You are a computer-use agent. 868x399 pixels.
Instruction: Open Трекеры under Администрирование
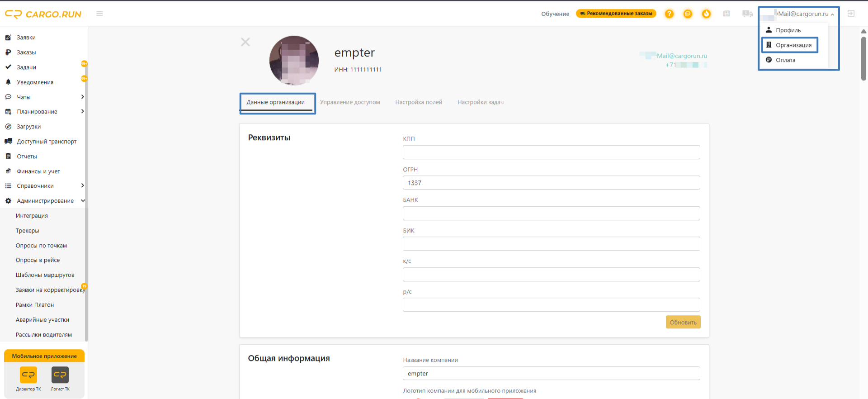[x=28, y=231]
